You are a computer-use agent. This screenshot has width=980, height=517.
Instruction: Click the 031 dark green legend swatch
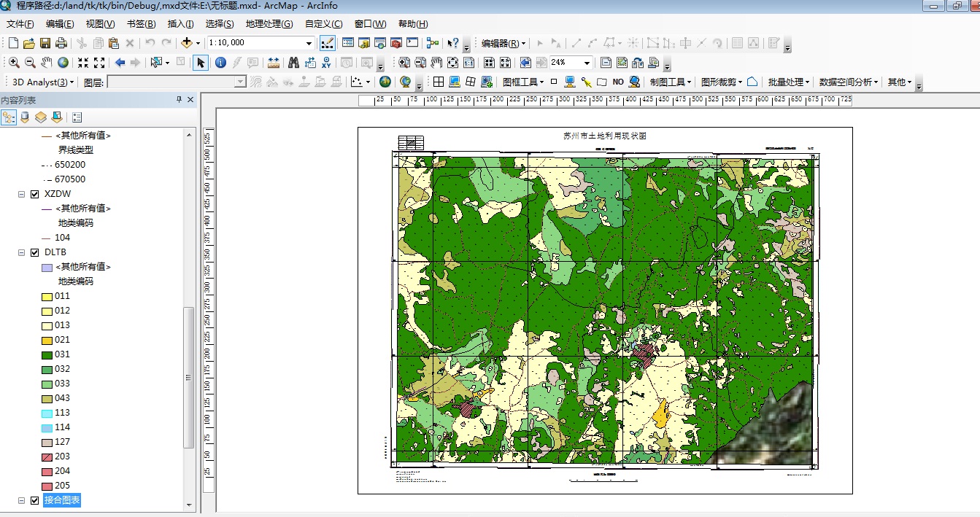47,354
